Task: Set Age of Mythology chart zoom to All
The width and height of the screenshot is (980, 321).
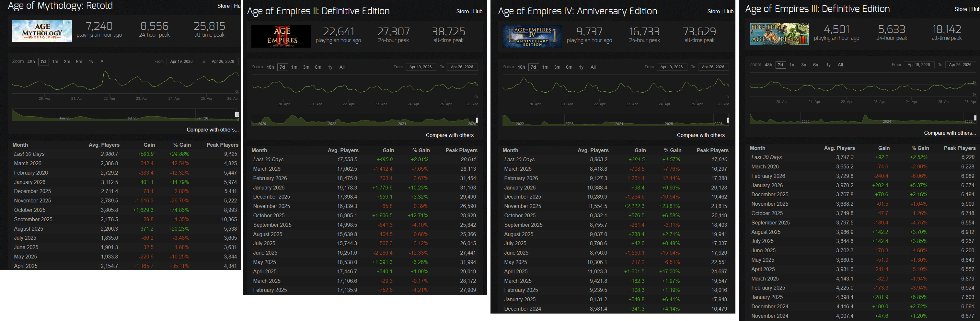Action: 103,62
